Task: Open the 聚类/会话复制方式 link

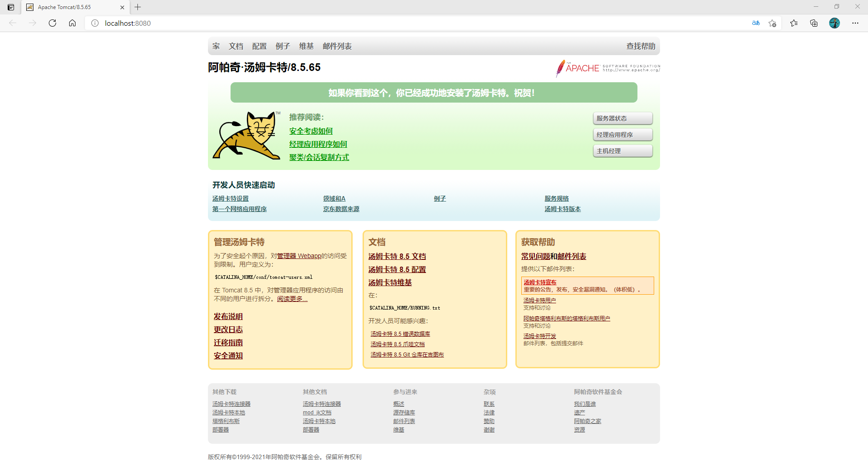Action: [319, 157]
